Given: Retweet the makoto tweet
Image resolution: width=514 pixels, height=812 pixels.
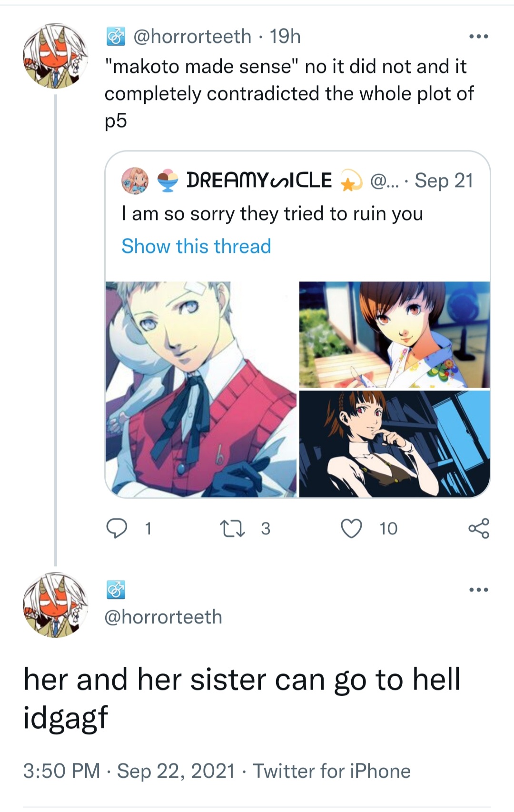Looking at the screenshot, I should point(232,528).
